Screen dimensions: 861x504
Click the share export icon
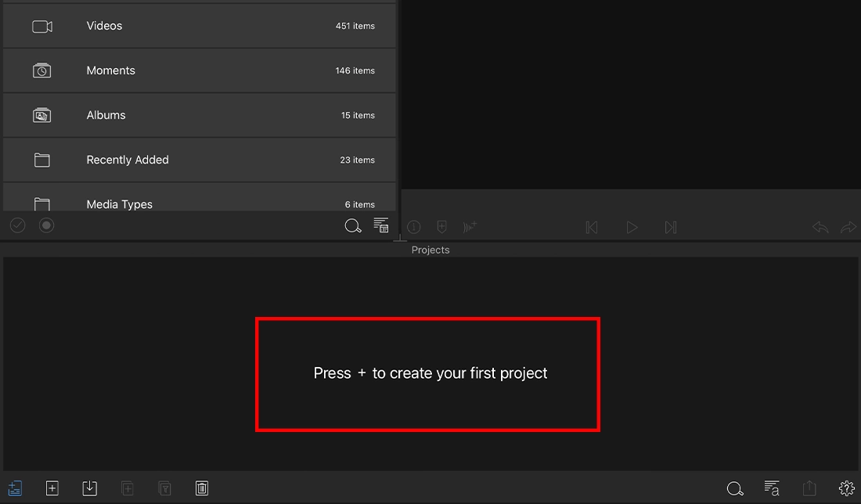pyautogui.click(x=809, y=488)
